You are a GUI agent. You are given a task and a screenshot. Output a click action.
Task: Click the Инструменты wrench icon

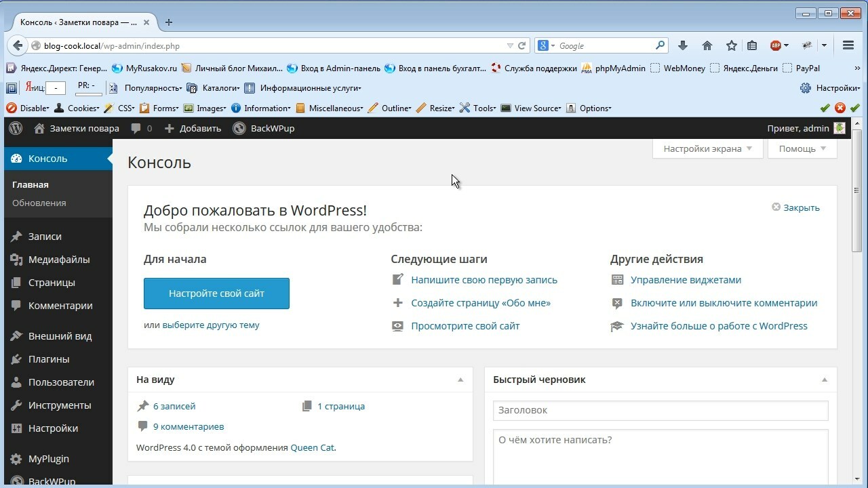tap(17, 405)
